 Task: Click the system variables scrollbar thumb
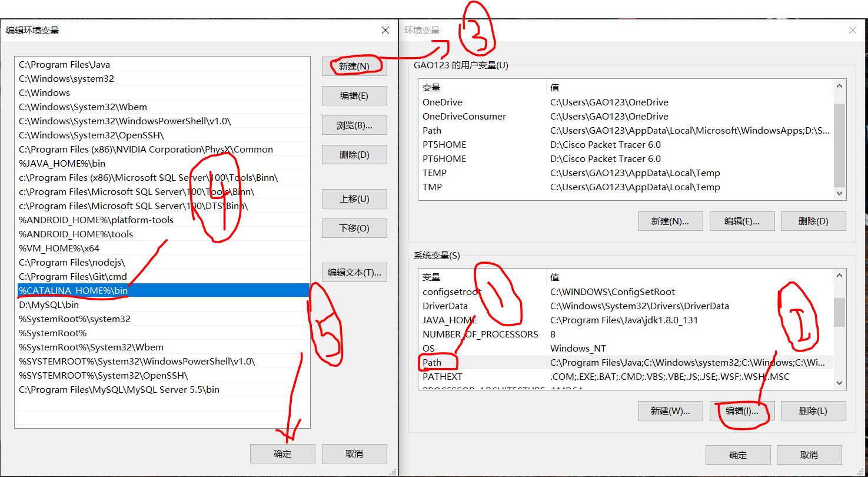[839, 312]
